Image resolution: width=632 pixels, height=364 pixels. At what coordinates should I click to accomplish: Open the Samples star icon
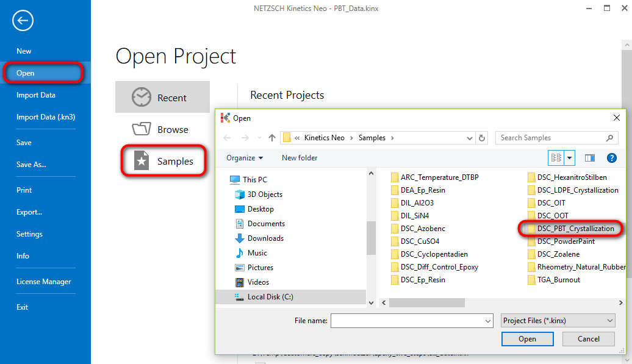tap(142, 160)
